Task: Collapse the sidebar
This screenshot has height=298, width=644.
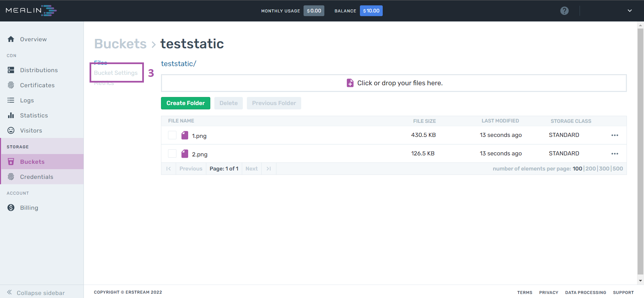Action: [x=36, y=293]
